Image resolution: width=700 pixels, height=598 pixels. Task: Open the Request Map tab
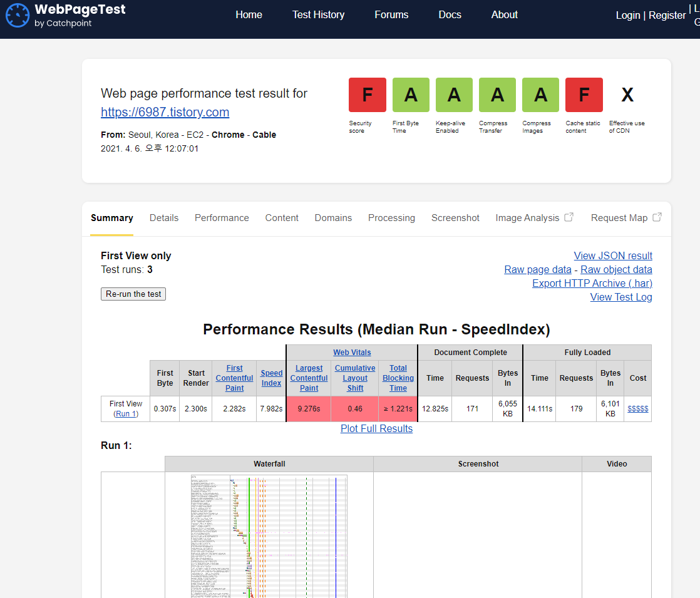tap(619, 218)
